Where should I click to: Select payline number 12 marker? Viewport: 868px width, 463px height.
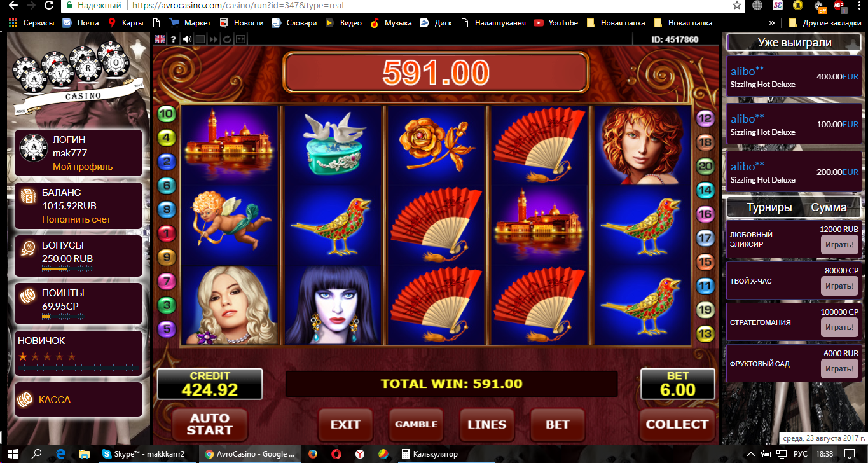(x=705, y=118)
